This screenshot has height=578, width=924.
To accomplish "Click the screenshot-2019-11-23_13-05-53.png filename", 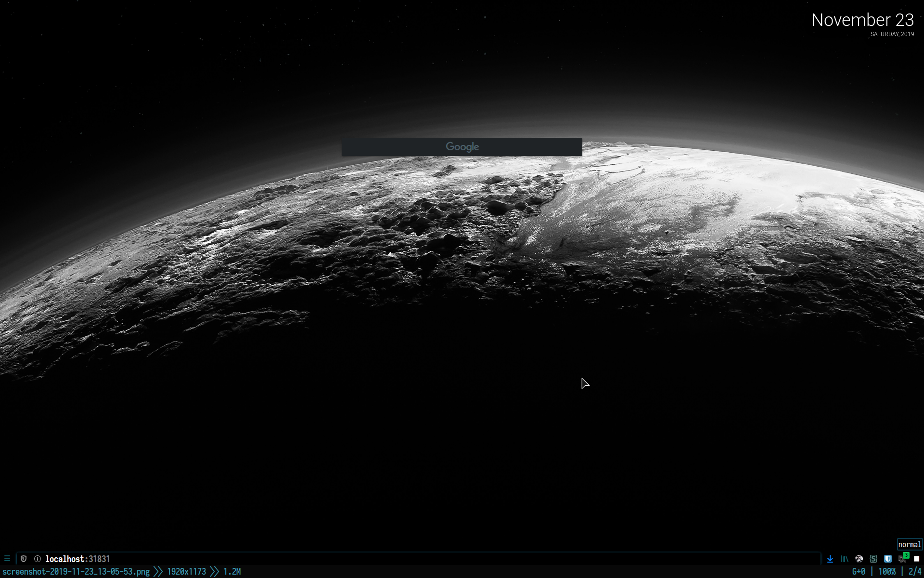I will (x=76, y=572).
